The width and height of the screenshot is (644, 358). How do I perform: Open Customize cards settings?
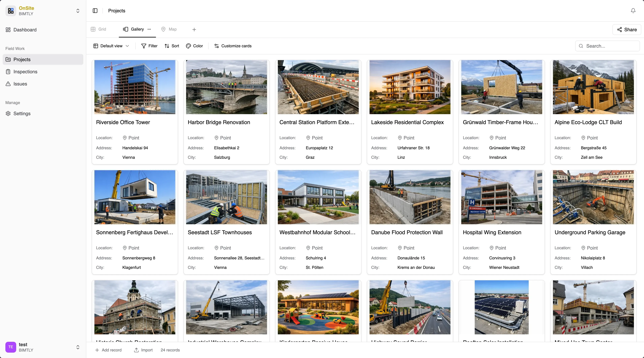[x=233, y=46]
